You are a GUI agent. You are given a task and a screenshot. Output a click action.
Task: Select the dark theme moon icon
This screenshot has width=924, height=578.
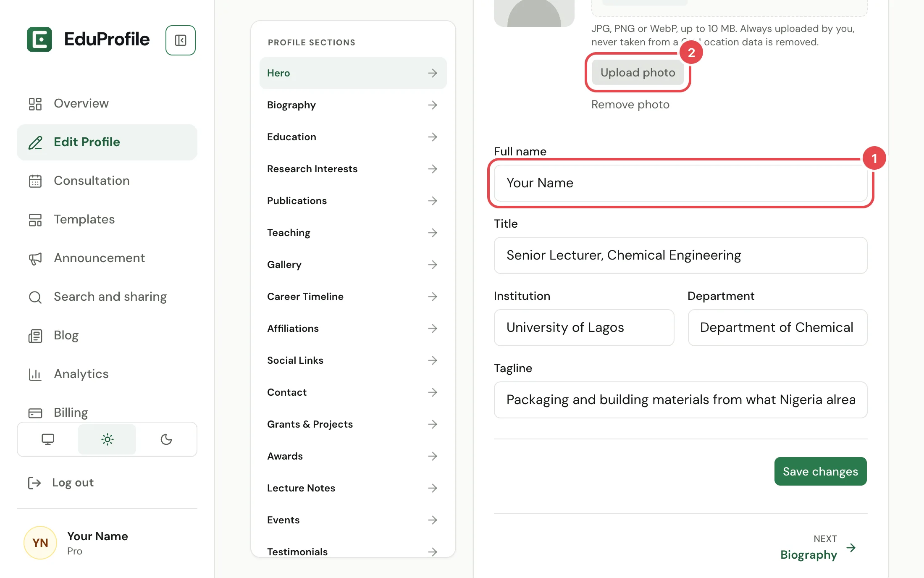[x=166, y=439]
